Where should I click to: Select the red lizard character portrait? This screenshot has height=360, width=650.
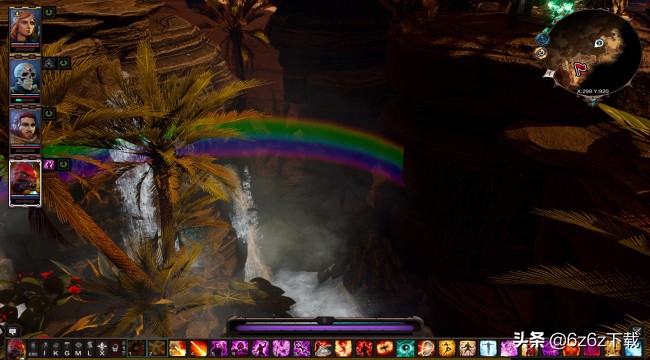(x=25, y=182)
